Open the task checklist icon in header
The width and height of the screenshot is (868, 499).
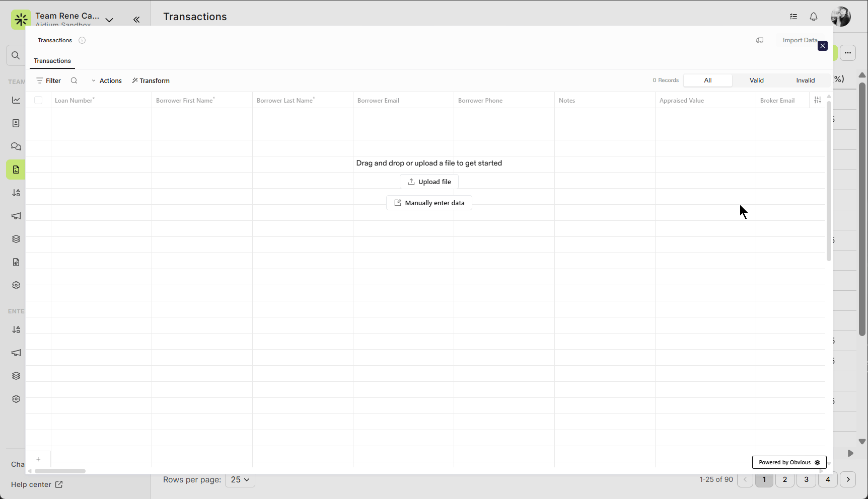pos(793,17)
